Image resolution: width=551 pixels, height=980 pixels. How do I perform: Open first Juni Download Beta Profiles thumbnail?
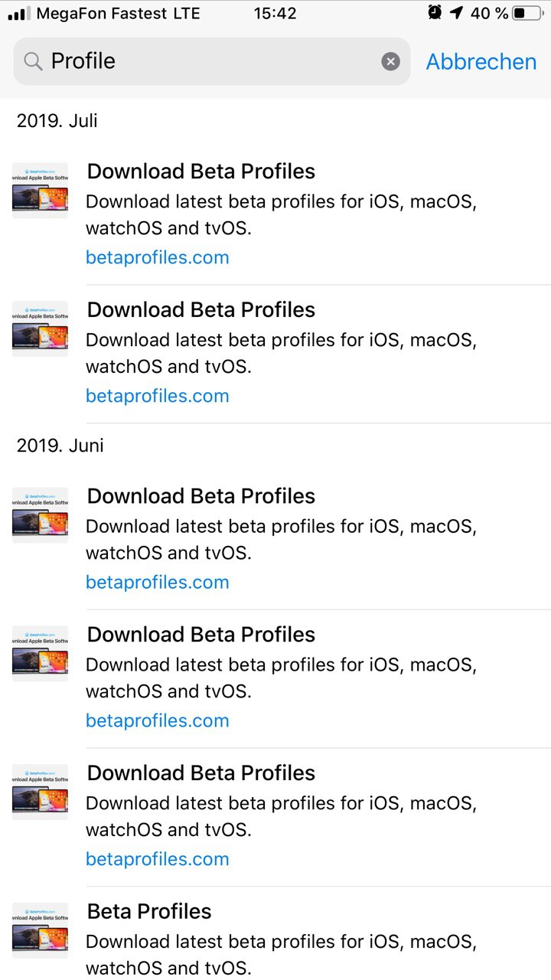40,514
